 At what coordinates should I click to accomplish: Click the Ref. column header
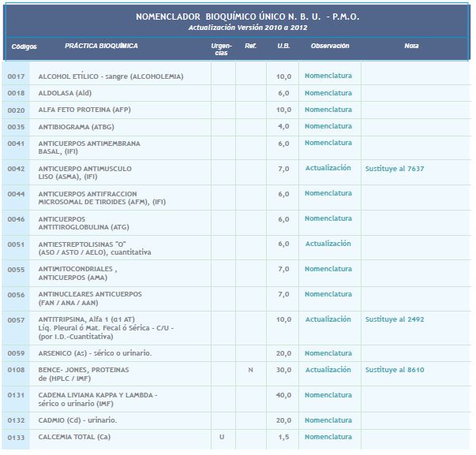[250, 46]
